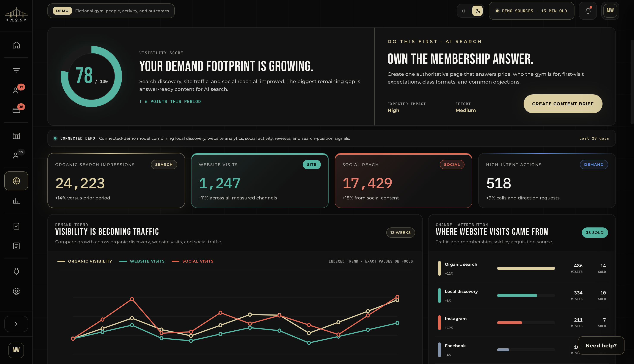Open the bar chart icon in sidebar

(16, 201)
